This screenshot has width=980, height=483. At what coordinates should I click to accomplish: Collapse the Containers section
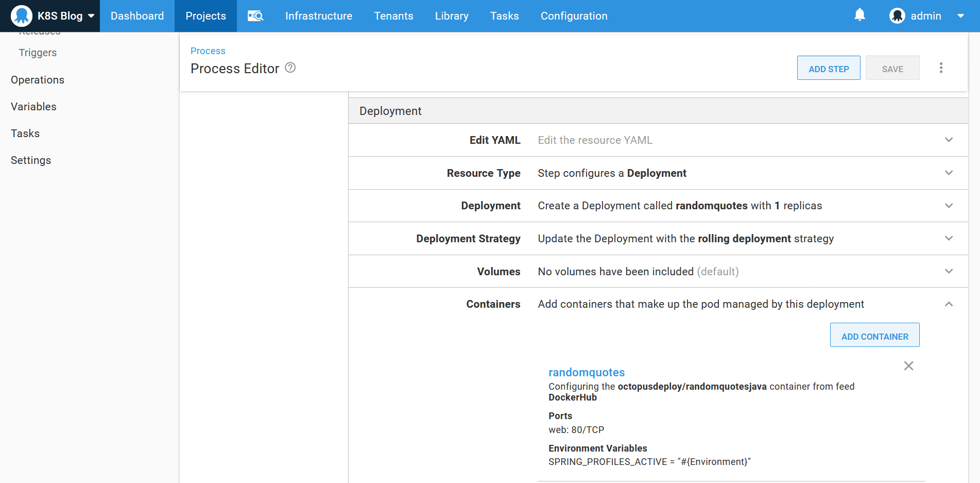point(949,304)
